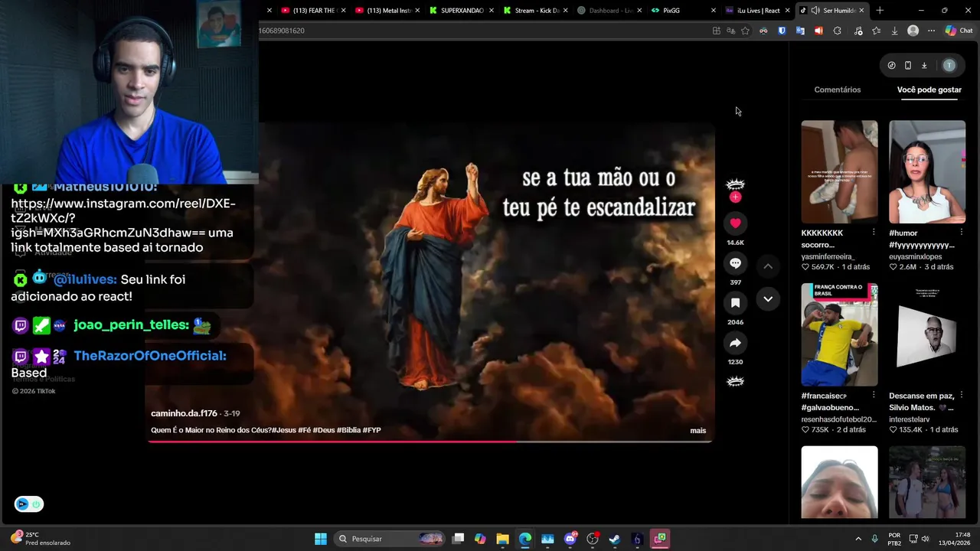Open a new browser tab with the plus button
This screenshot has height=551, width=980.
tap(880, 11)
